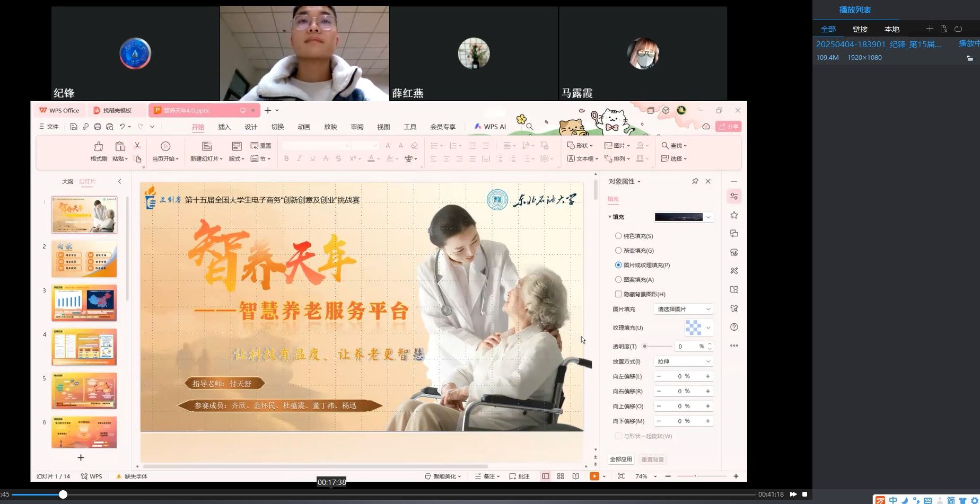Click the three-dots more icon in side strip
Image resolution: width=980 pixels, height=504 pixels.
click(734, 346)
